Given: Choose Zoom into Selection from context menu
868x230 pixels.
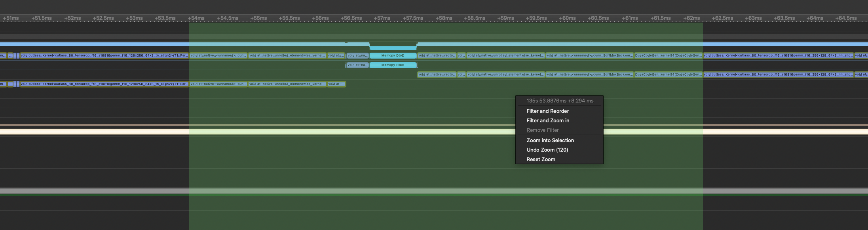Looking at the screenshot, I should 550,141.
